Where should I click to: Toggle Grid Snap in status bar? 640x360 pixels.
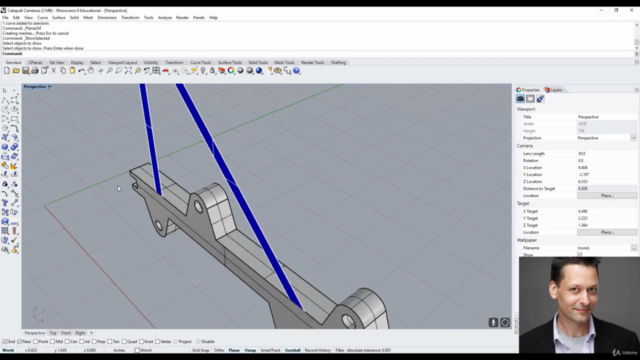(200, 350)
